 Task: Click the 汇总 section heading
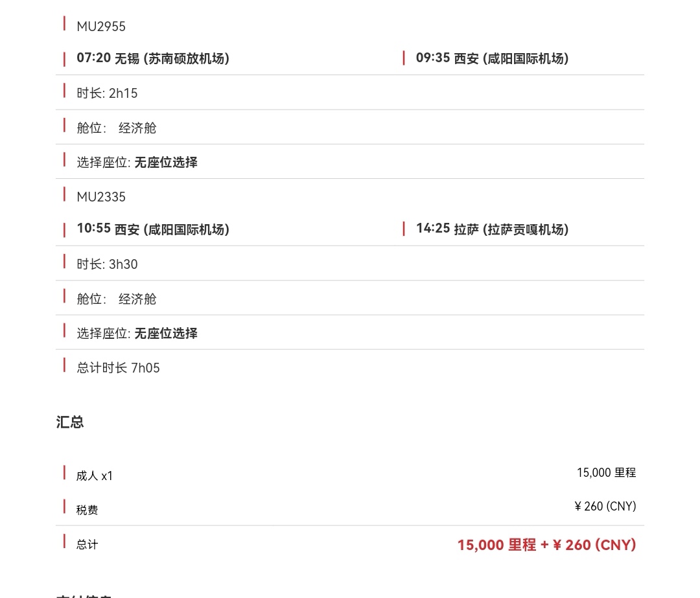pos(70,422)
